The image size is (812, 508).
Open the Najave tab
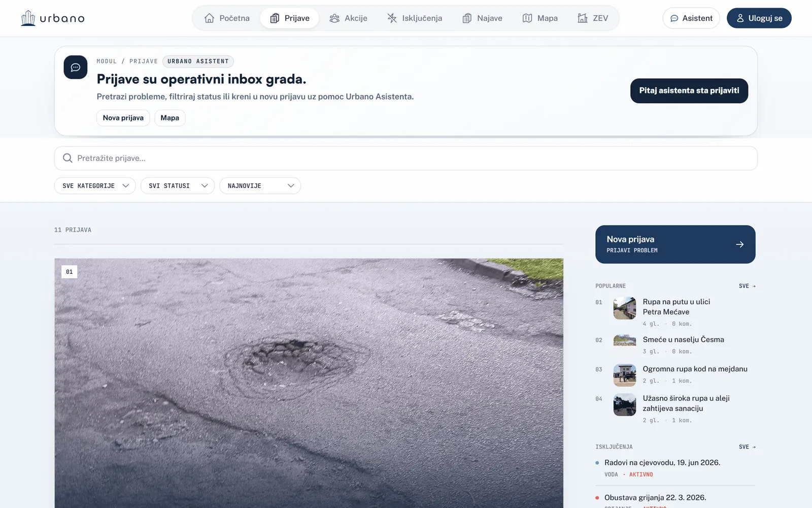point(482,18)
